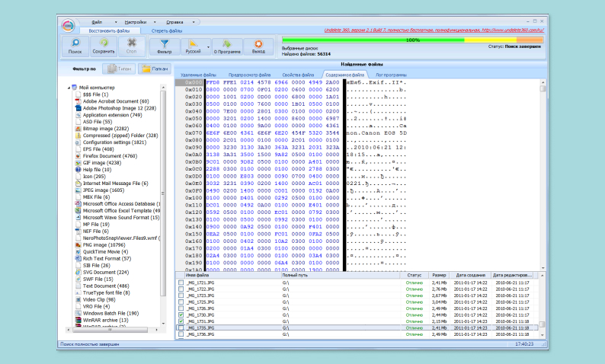Click the Поиск search icon
Screen dimensions: 605x364
click(x=75, y=43)
